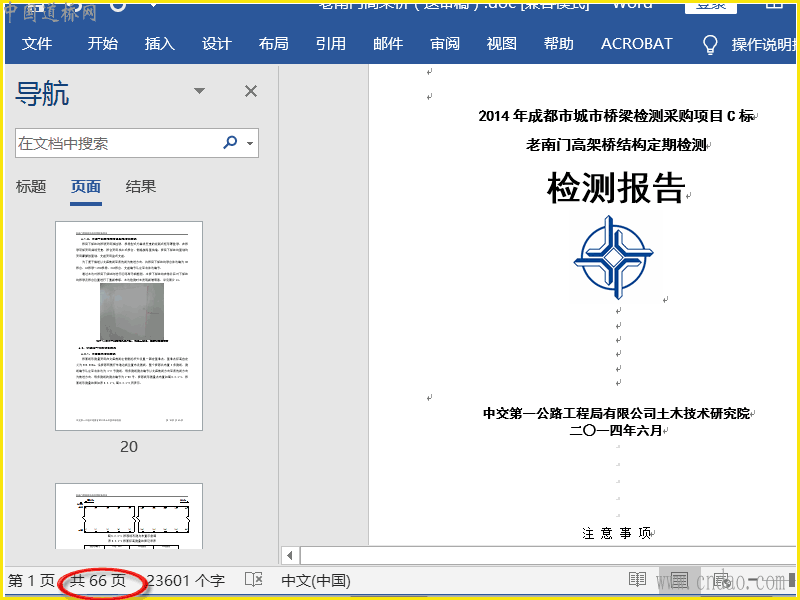Open the 邮件 ribbon tab
Image resolution: width=800 pixels, height=600 pixels.
pyautogui.click(x=388, y=44)
